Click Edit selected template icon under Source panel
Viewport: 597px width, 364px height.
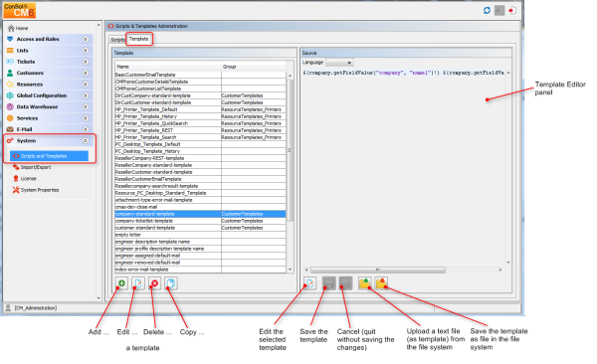309,283
